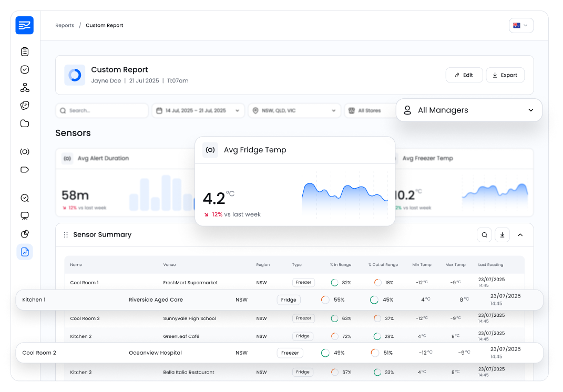563x392 pixels.
Task: Download the Sensor Summary table
Action: tap(502, 235)
